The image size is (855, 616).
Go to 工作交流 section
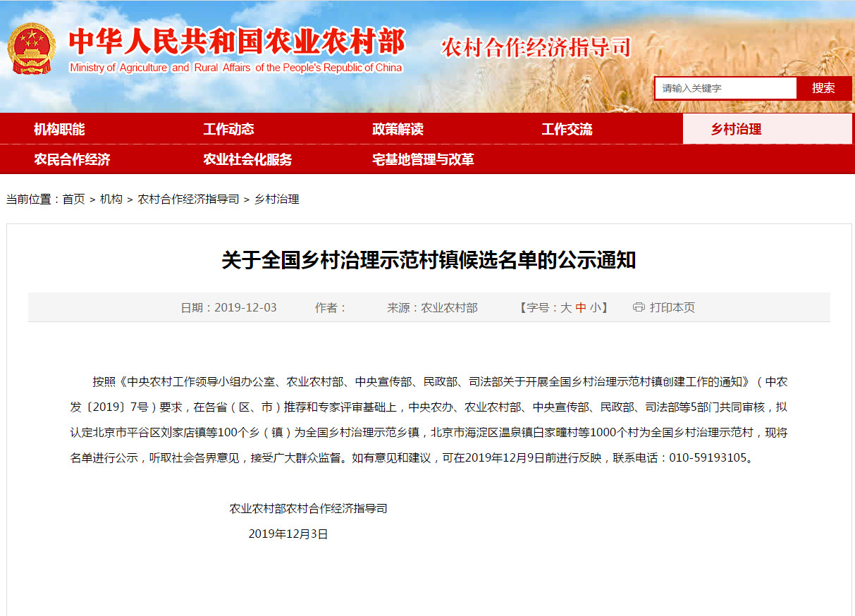click(567, 129)
